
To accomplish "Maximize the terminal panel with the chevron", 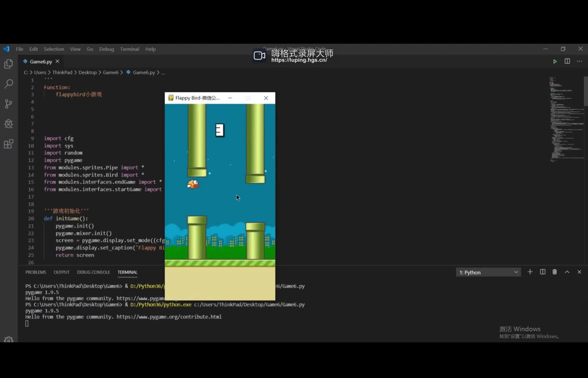I will click(x=567, y=272).
